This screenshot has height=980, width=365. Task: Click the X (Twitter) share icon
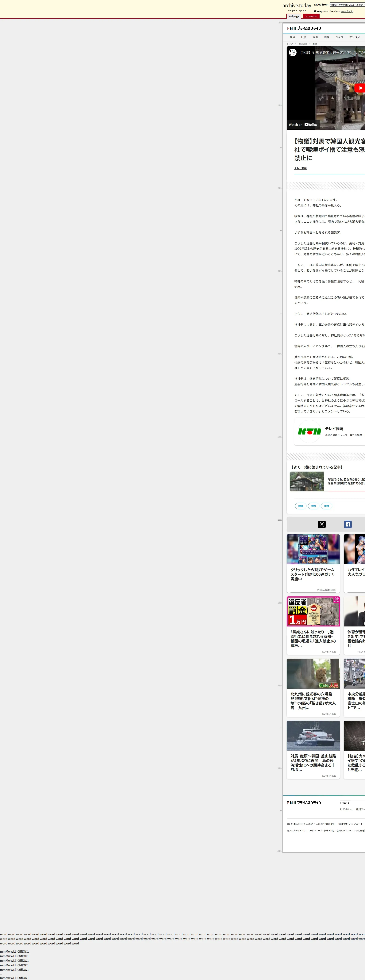point(322,524)
